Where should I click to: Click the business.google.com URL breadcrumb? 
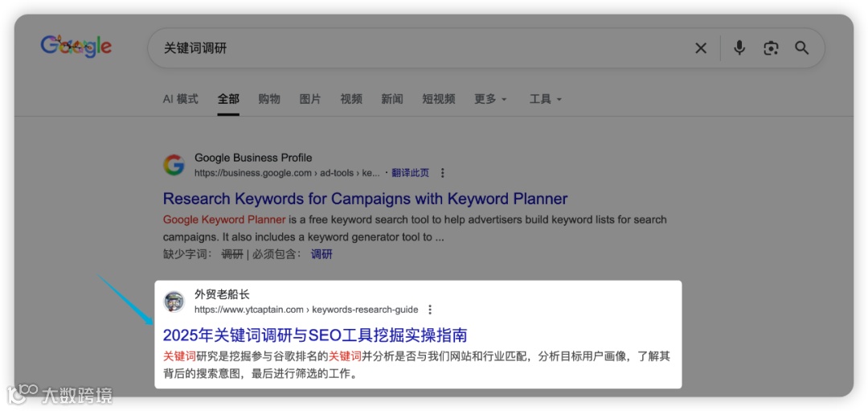(x=287, y=173)
